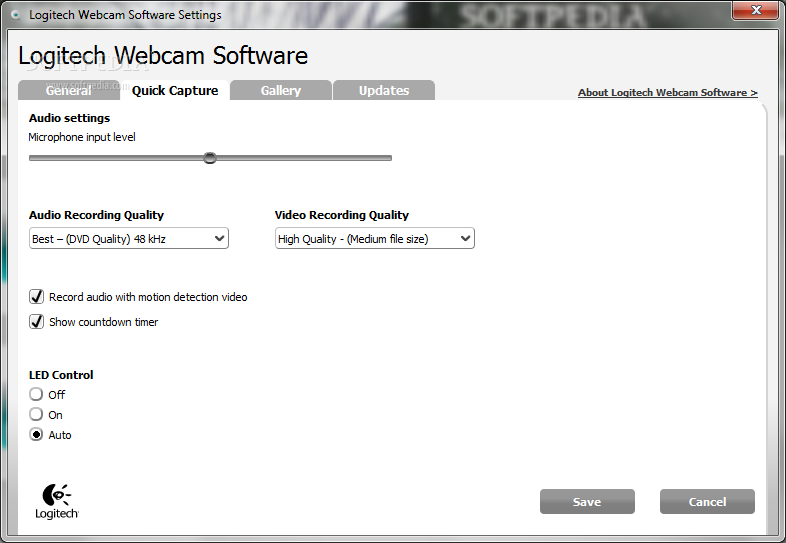Viewport: 786px width, 543px height.
Task: Open About Logitech Webcam Software link
Action: click(668, 93)
